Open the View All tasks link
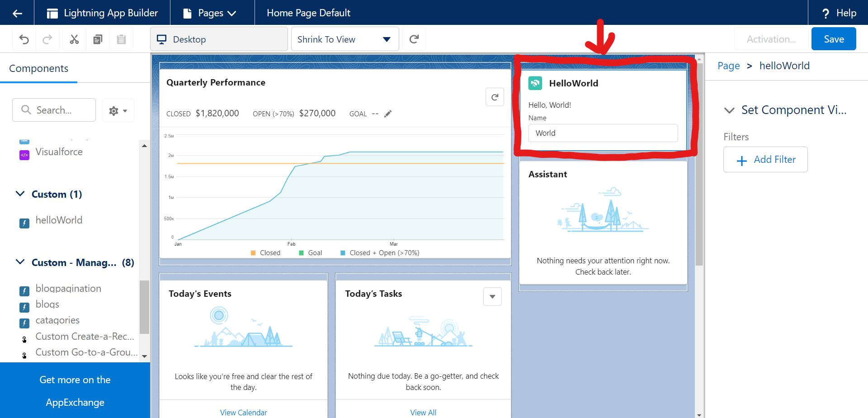The image size is (868, 418). tap(423, 413)
